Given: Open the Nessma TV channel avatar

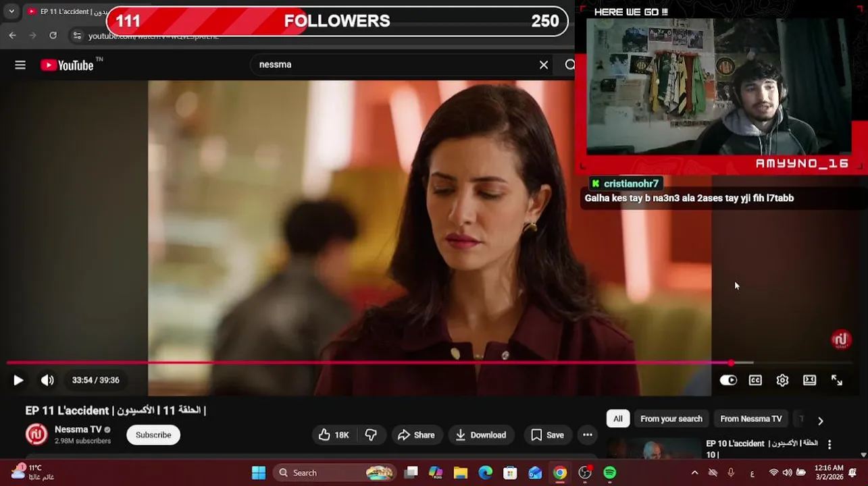Looking at the screenshot, I should pyautogui.click(x=36, y=434).
